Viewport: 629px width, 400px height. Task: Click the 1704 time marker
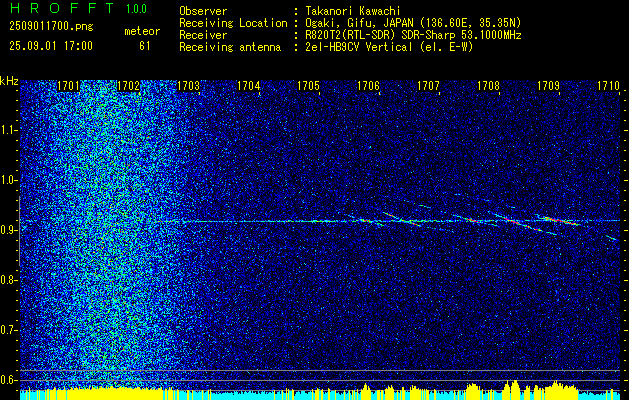[x=248, y=86]
